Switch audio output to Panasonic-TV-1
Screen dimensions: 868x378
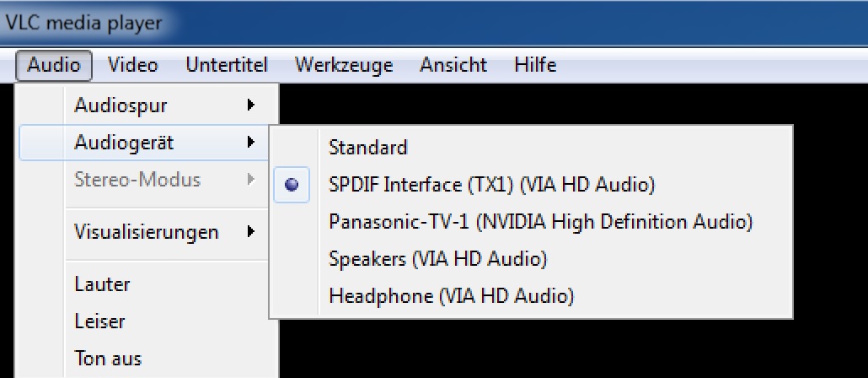pos(540,222)
